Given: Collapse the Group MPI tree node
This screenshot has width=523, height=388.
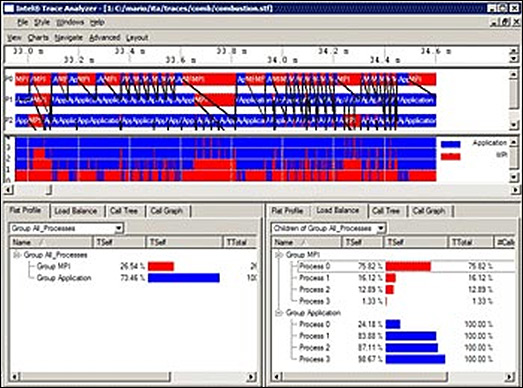Looking at the screenshot, I should point(279,255).
